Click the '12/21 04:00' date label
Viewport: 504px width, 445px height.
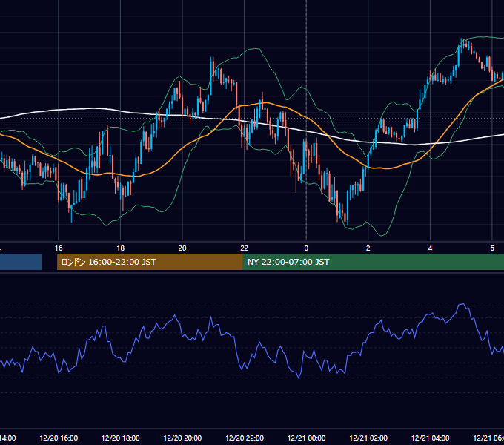431,438
